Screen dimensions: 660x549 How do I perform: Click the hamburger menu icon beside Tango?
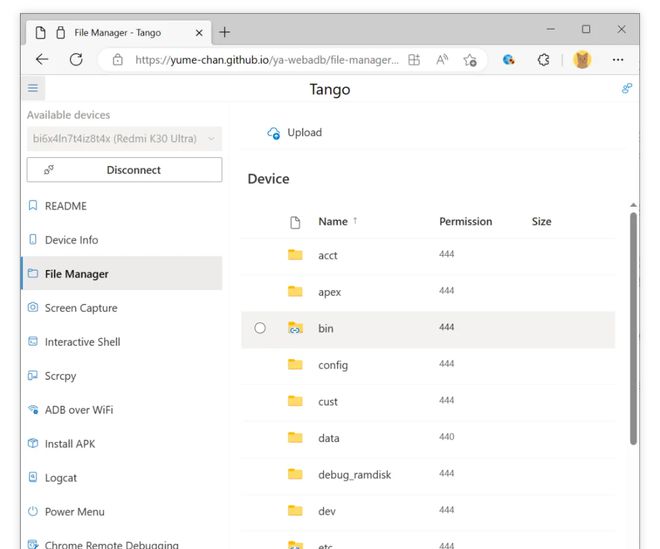pos(33,88)
